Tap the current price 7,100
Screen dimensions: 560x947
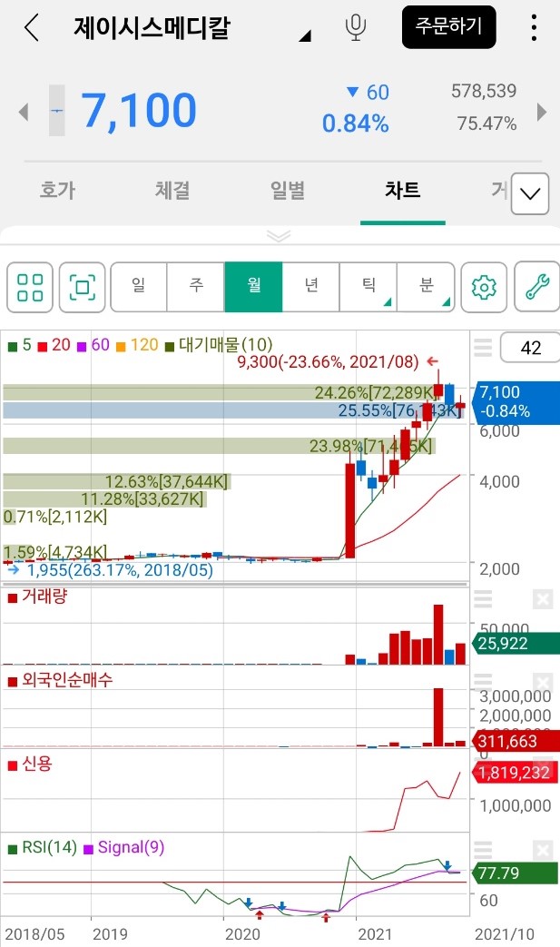tap(139, 111)
